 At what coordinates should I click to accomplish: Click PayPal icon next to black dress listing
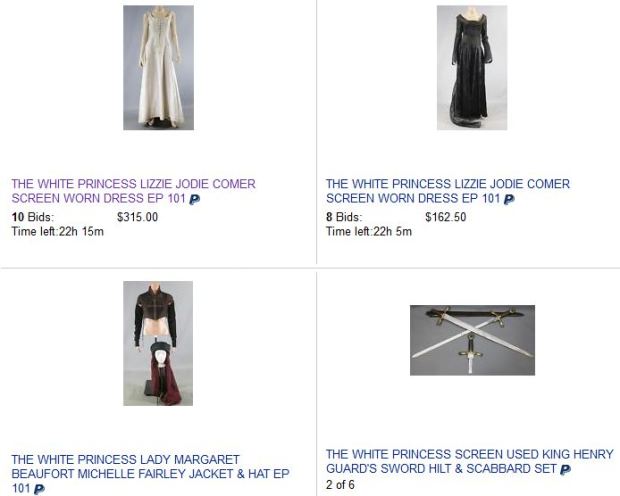(509, 199)
